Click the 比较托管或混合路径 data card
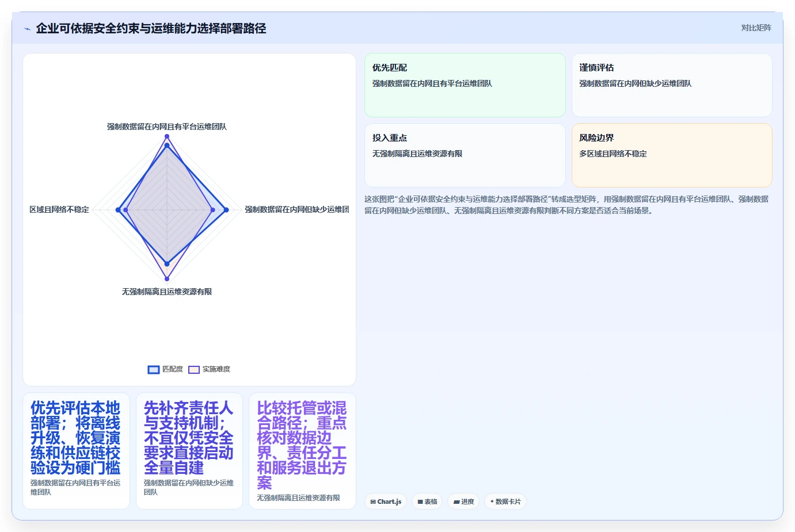Viewport: 795px width, 532px height. click(302, 451)
